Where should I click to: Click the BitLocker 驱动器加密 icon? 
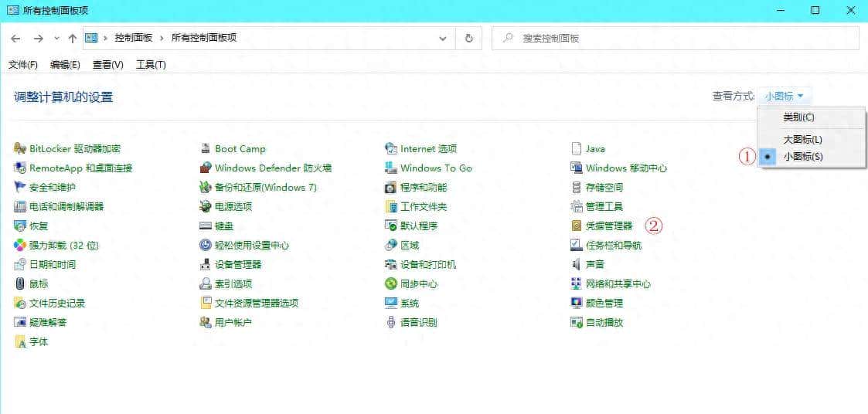pyautogui.click(x=20, y=148)
